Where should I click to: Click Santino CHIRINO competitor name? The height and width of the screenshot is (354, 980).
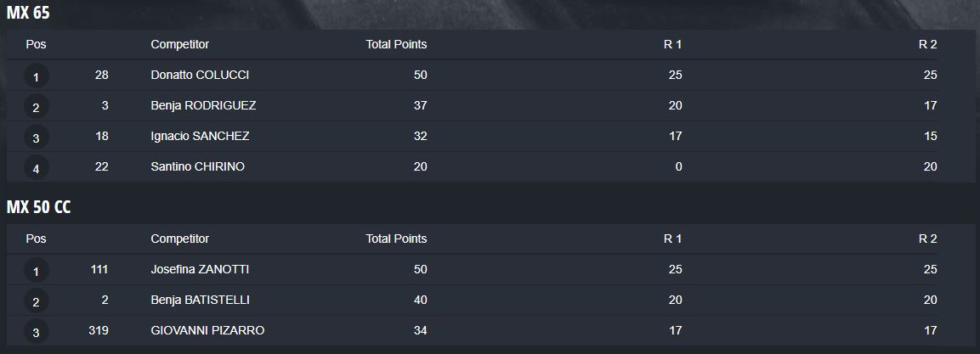(x=197, y=166)
